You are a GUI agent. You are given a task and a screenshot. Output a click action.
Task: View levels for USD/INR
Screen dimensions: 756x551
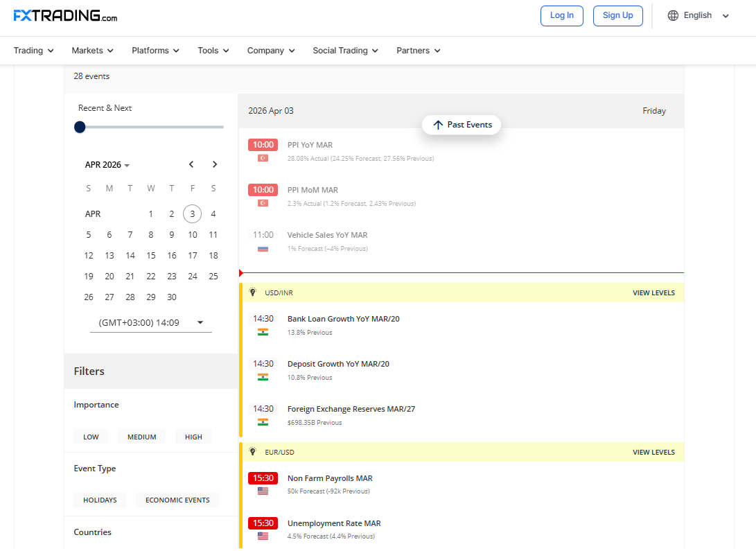(653, 292)
